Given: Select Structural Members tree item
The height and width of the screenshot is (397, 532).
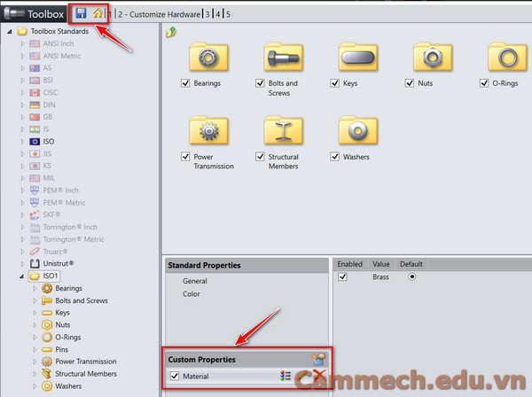Looking at the screenshot, I should (86, 374).
